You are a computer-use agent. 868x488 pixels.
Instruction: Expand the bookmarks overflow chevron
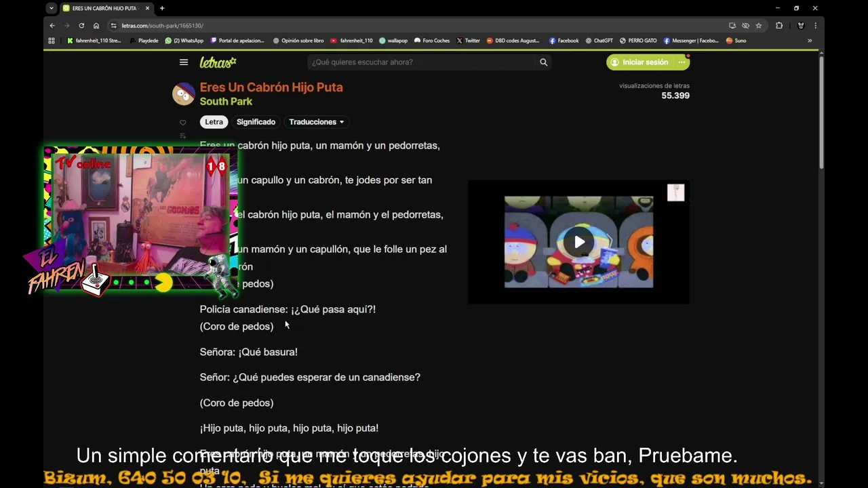(x=809, y=41)
